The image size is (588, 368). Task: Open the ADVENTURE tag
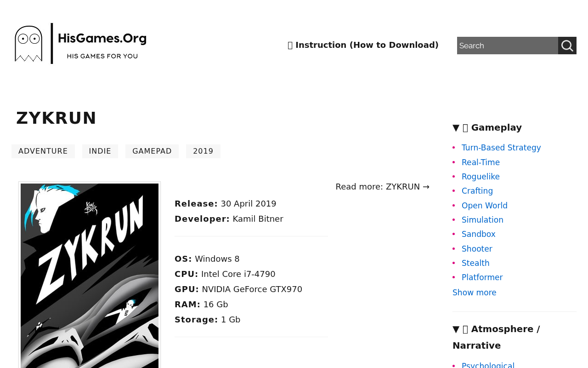tap(43, 151)
